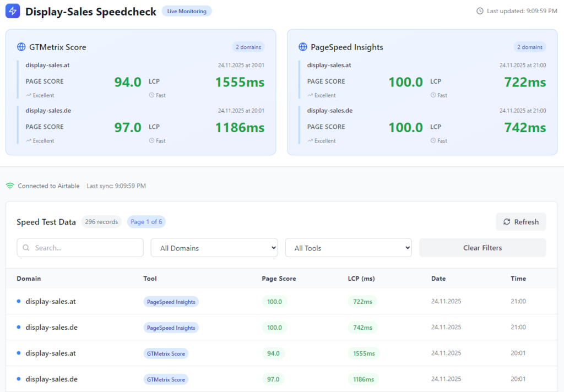This screenshot has height=392, width=564.
Task: Click the clock icon next to Last updated
Action: (x=480, y=11)
